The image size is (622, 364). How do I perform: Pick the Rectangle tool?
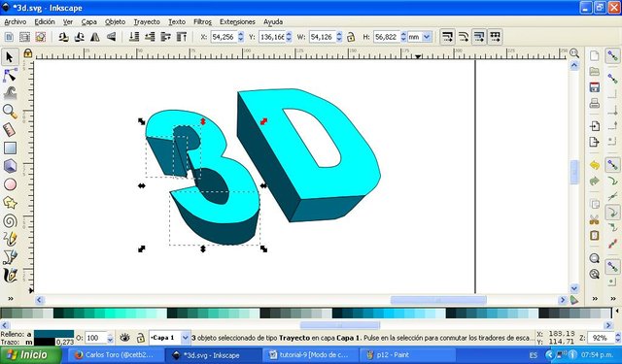(10, 149)
